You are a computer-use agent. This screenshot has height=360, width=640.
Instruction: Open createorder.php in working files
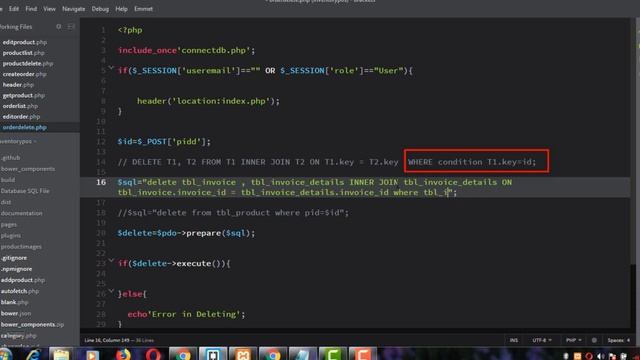point(24,74)
